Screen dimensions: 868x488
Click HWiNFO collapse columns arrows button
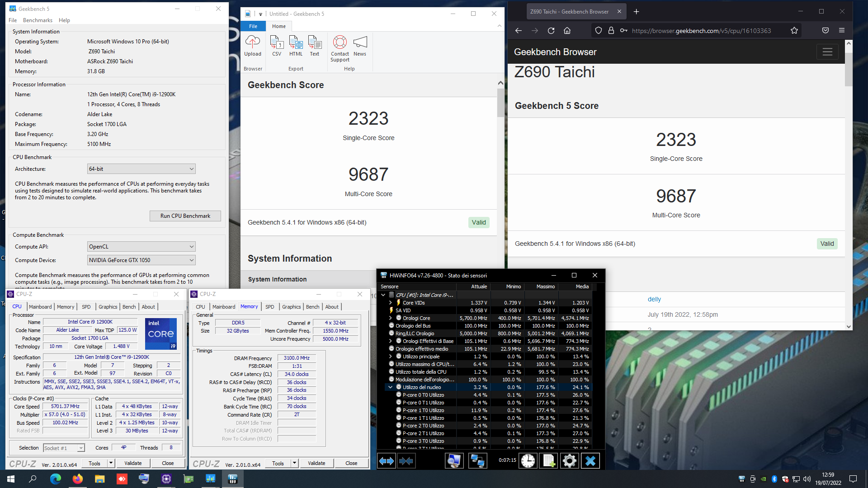point(406,461)
